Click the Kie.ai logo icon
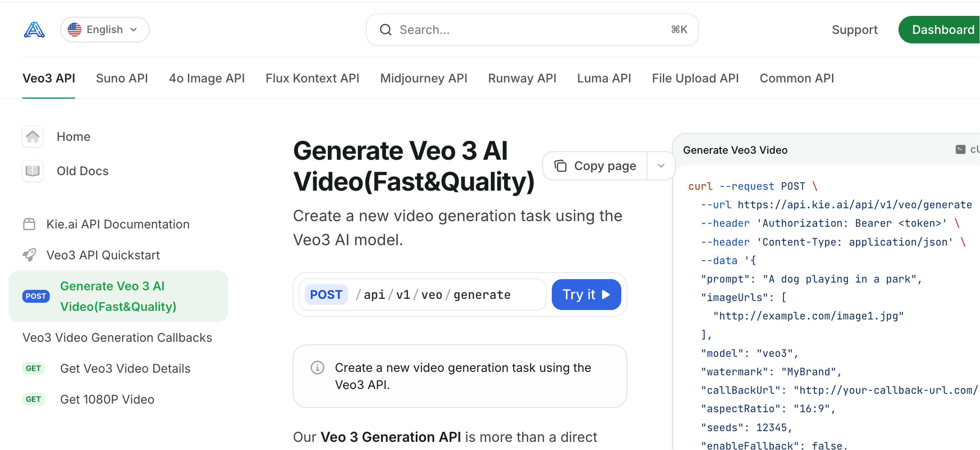This screenshot has width=980, height=450. click(34, 30)
